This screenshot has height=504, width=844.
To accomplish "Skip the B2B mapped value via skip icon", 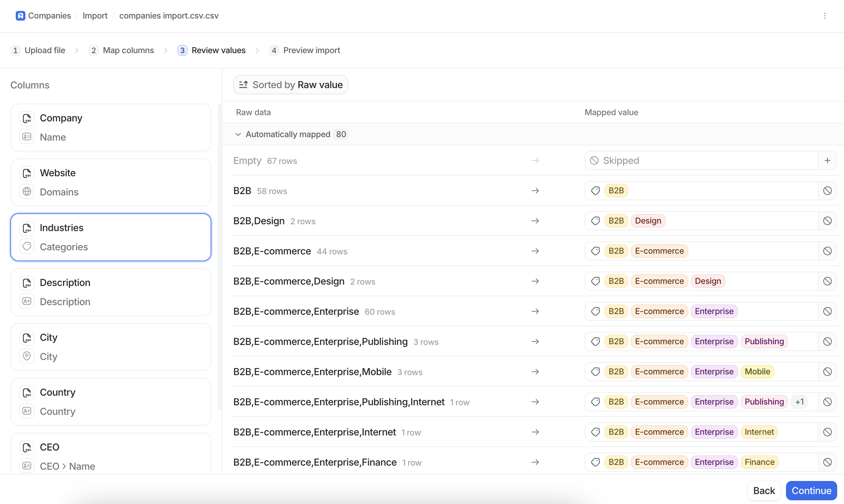I will point(827,191).
